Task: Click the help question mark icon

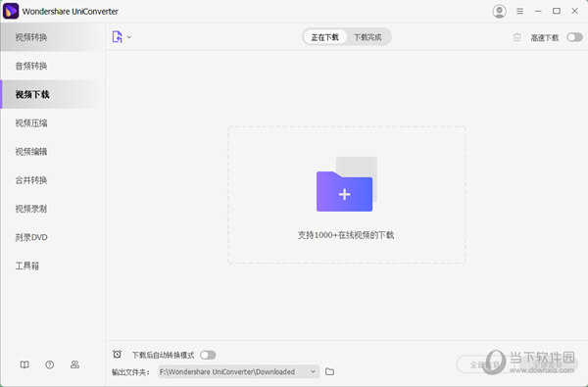Action: click(x=50, y=364)
